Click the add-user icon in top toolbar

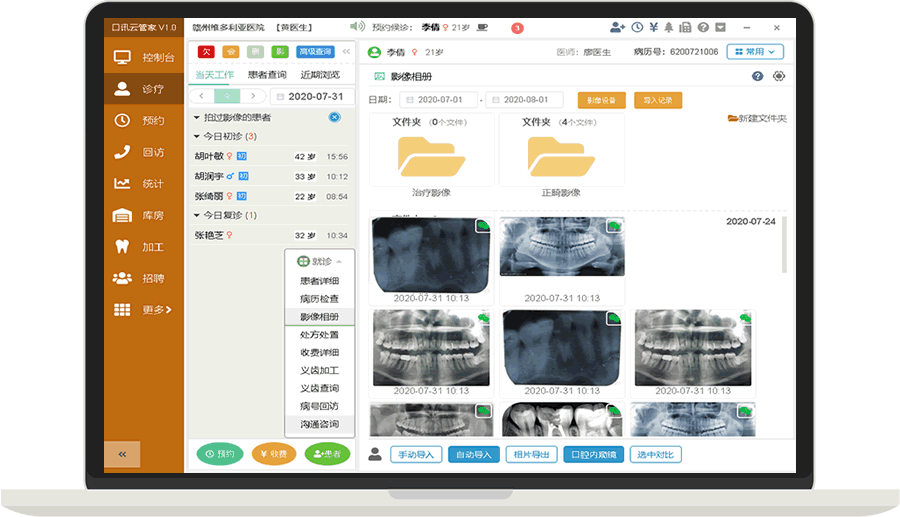click(x=617, y=27)
